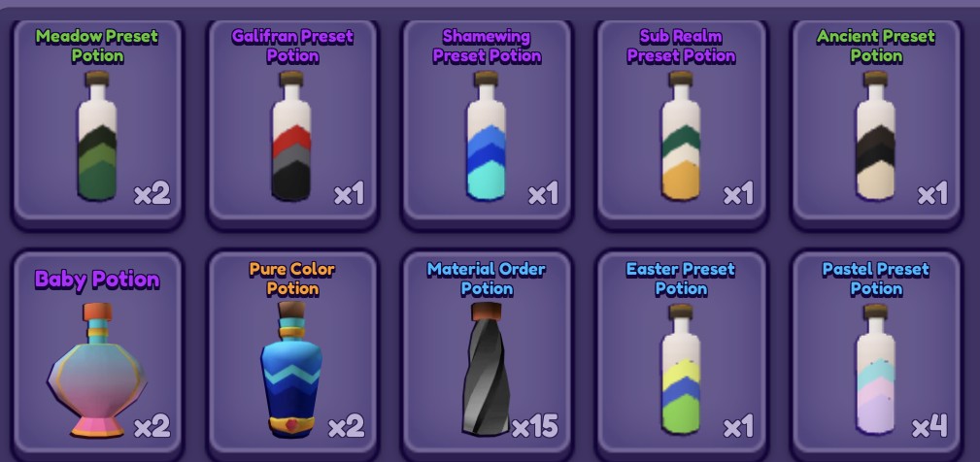The width and height of the screenshot is (980, 462).
Task: Click the Easter Preset Potion label
Action: (x=681, y=279)
